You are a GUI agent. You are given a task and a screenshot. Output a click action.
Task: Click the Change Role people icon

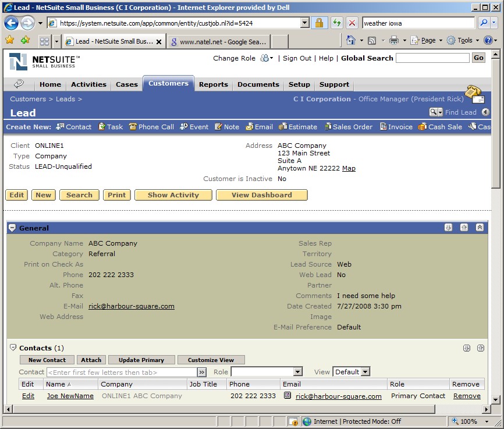pos(265,58)
